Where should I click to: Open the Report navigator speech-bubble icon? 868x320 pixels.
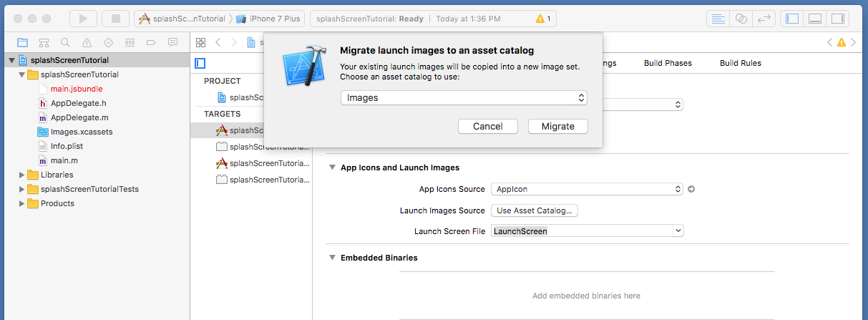coord(172,42)
